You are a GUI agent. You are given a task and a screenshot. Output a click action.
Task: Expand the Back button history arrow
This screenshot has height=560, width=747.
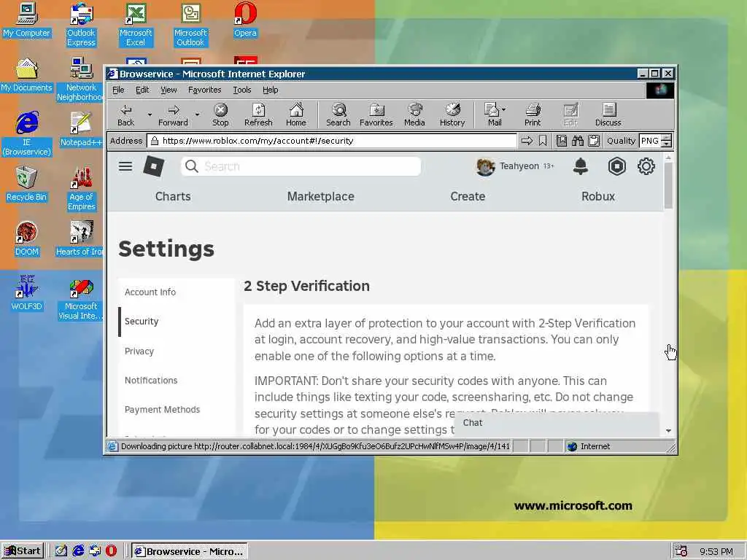pos(150,114)
